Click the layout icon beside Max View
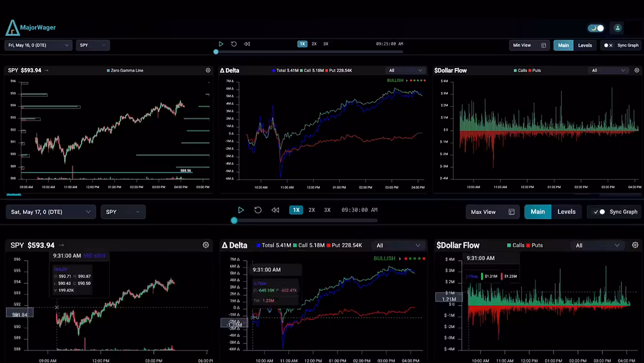644x363 pixels. pos(511,212)
